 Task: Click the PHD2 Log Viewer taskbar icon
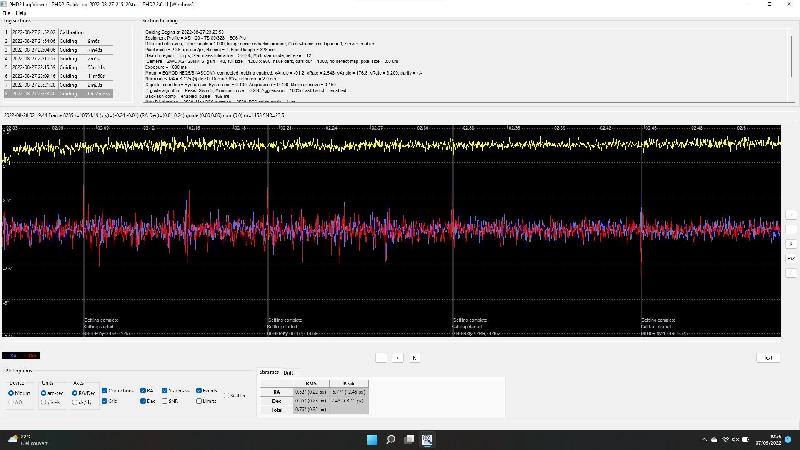pyautogui.click(x=427, y=439)
